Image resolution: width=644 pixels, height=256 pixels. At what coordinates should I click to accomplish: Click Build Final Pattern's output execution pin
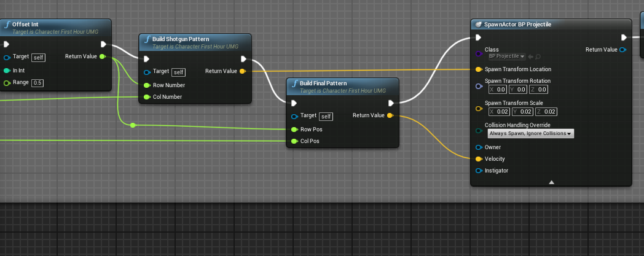pyautogui.click(x=391, y=103)
